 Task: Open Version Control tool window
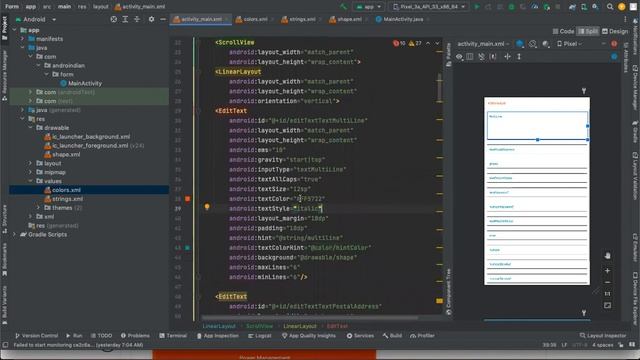pos(36,336)
